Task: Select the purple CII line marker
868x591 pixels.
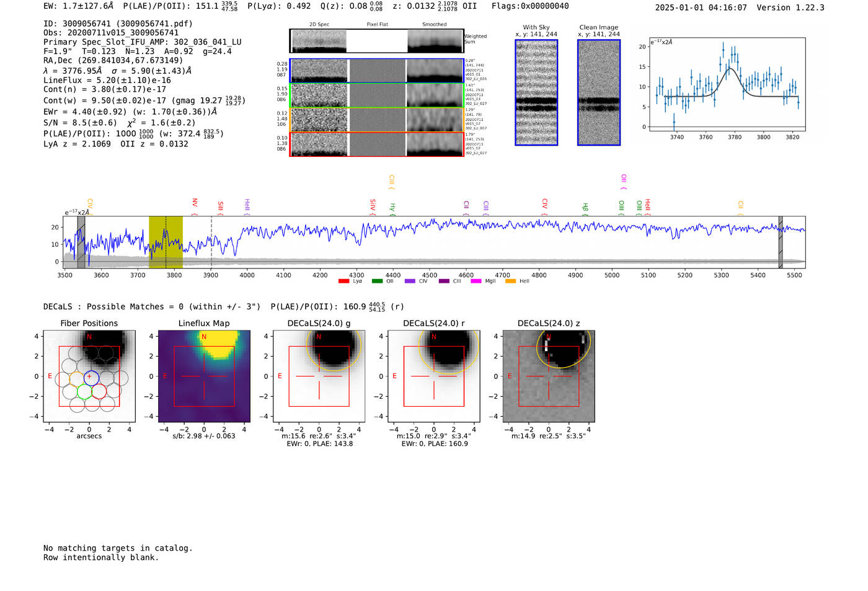Action: [466, 208]
